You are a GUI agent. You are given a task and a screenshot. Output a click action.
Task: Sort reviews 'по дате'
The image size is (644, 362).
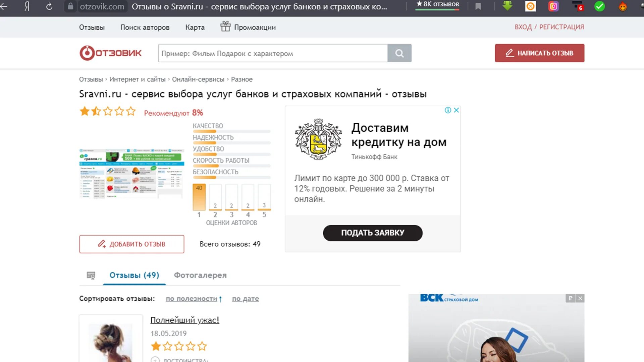point(246,299)
